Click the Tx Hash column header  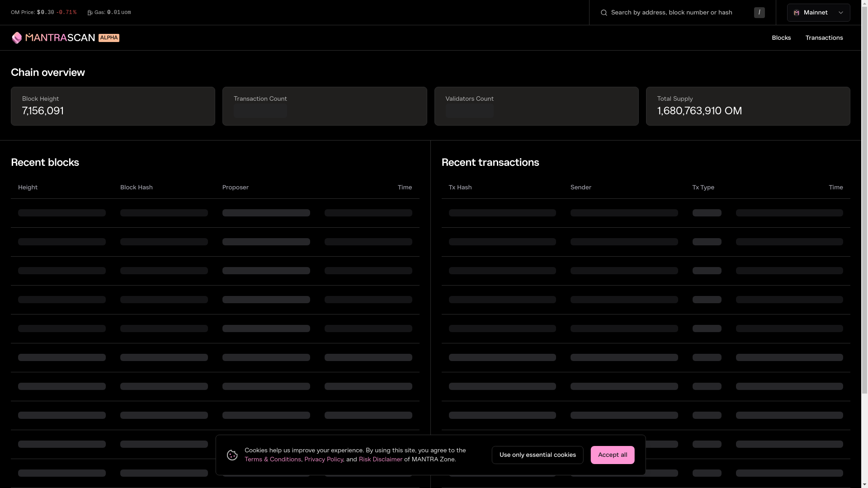[460, 188]
